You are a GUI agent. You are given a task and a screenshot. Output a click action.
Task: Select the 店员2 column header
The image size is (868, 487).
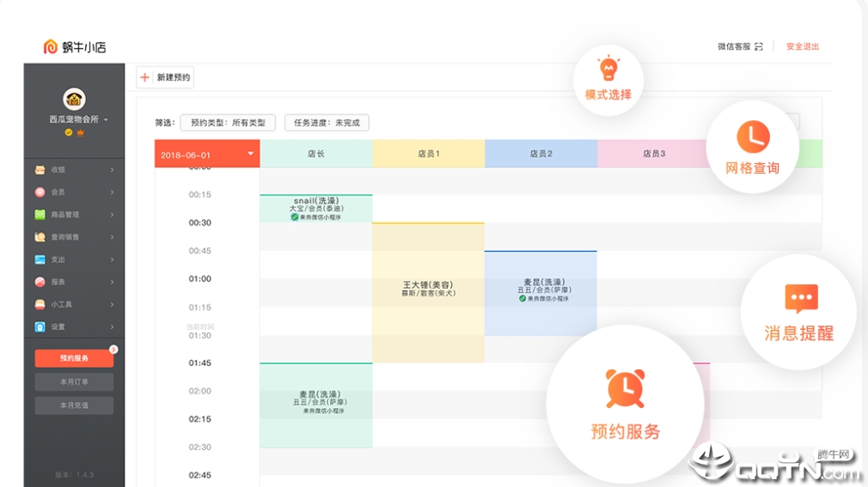541,153
